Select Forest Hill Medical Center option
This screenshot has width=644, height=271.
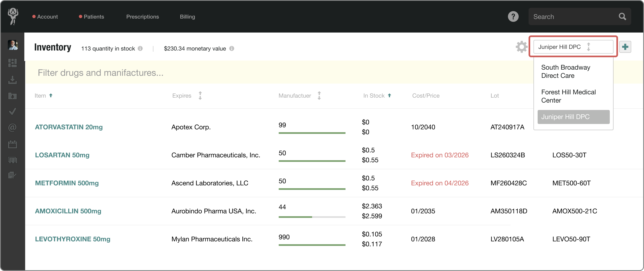(x=568, y=96)
